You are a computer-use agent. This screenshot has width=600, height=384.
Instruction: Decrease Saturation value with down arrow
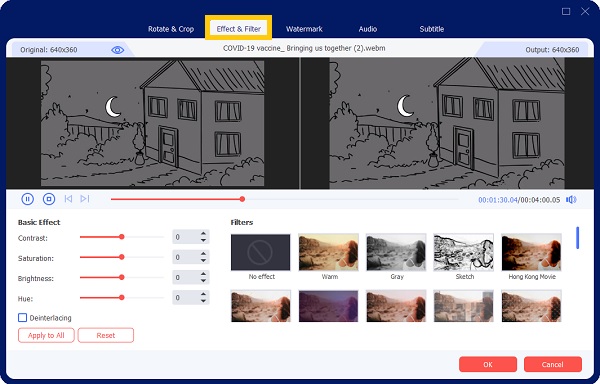click(x=204, y=261)
